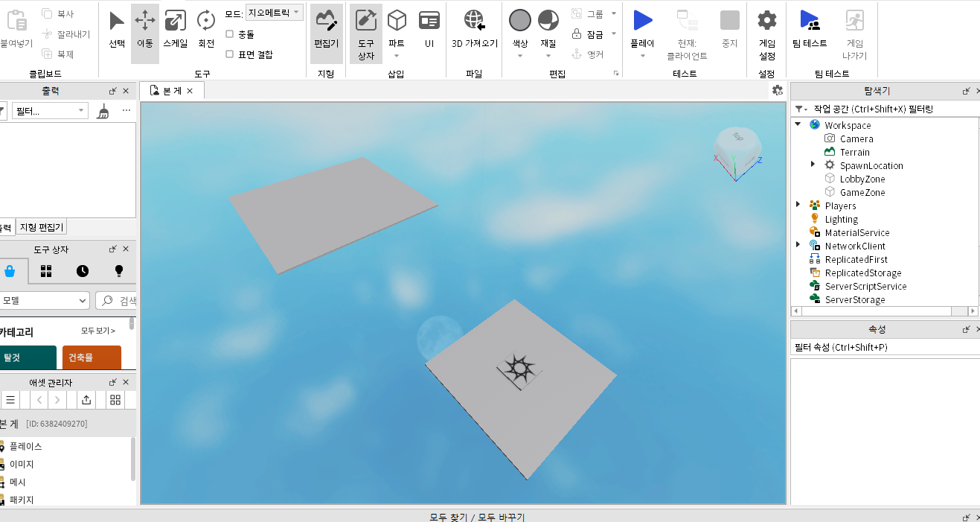Switch to 지형 편집기 tab
Image resolution: width=980 pixels, height=522 pixels.
tap(42, 228)
